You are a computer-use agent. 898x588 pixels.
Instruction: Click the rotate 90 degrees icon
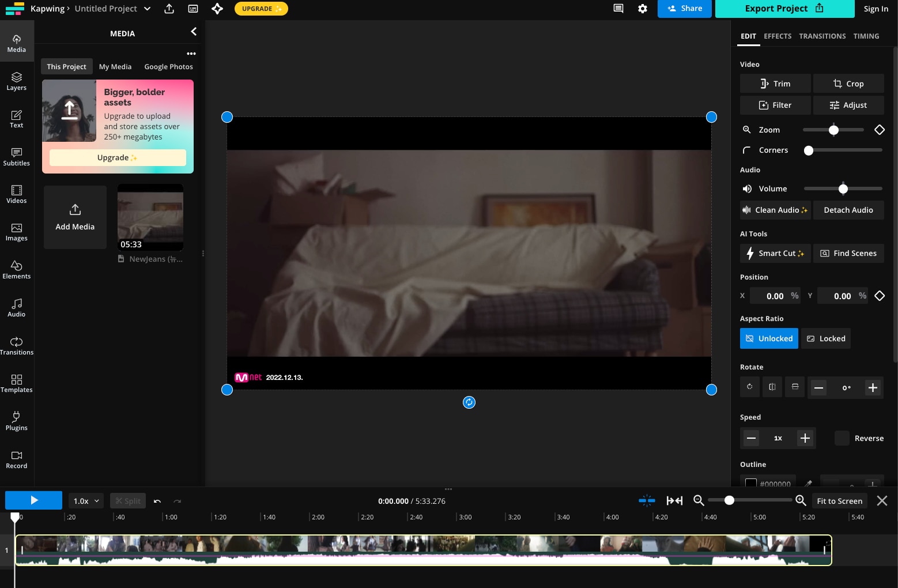750,387
